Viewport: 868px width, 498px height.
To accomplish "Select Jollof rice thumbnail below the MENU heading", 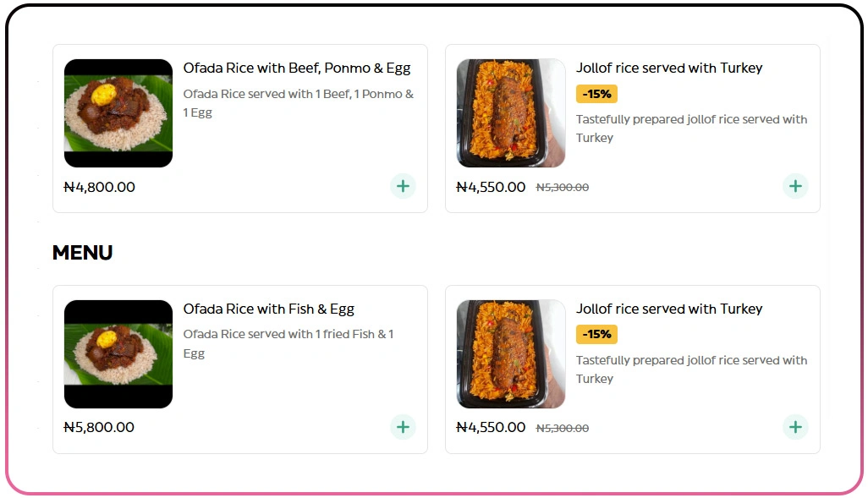I will point(511,354).
